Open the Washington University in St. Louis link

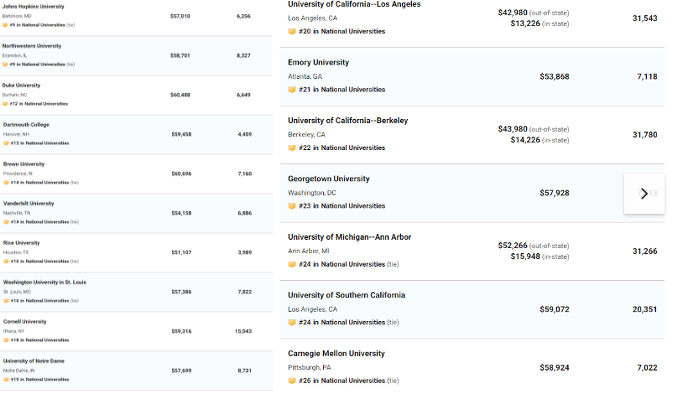point(45,283)
